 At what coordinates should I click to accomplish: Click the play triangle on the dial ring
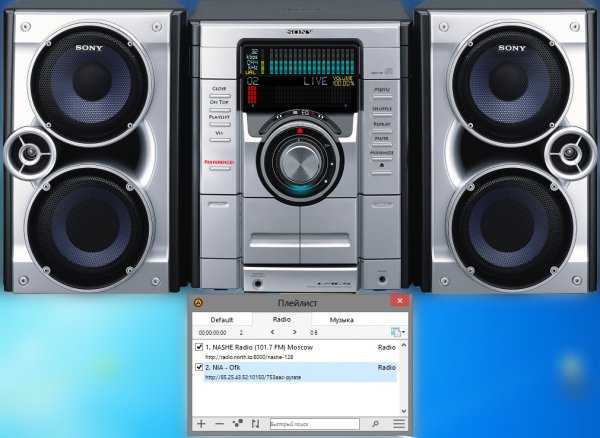click(327, 145)
